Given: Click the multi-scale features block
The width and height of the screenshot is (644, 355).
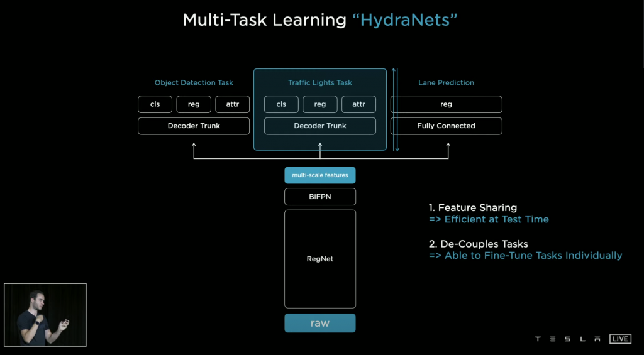Looking at the screenshot, I should pos(320,175).
